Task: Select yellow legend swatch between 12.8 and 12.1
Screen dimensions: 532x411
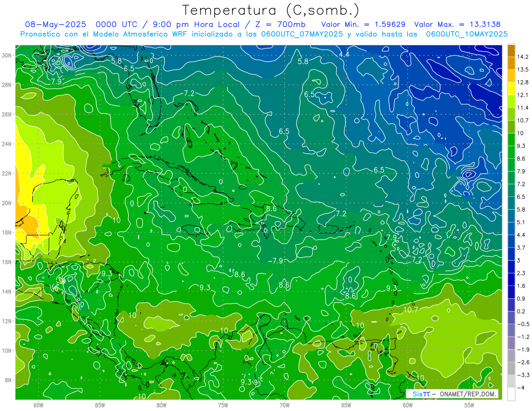Action: pos(511,89)
